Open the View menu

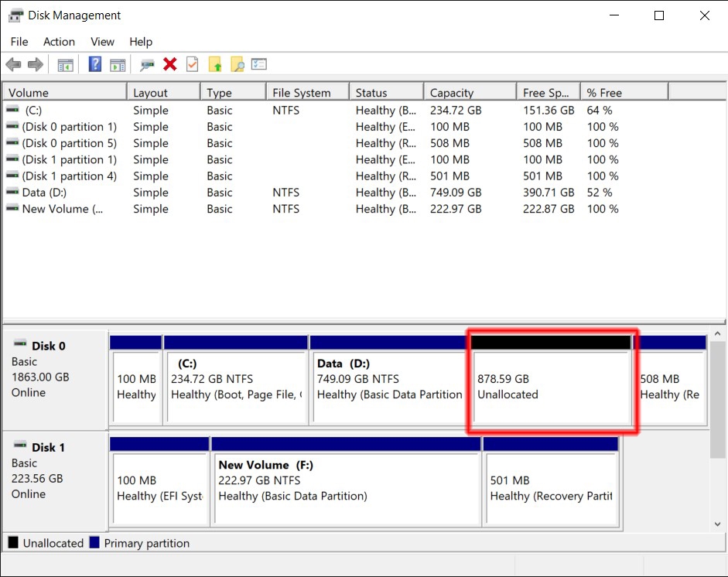101,42
